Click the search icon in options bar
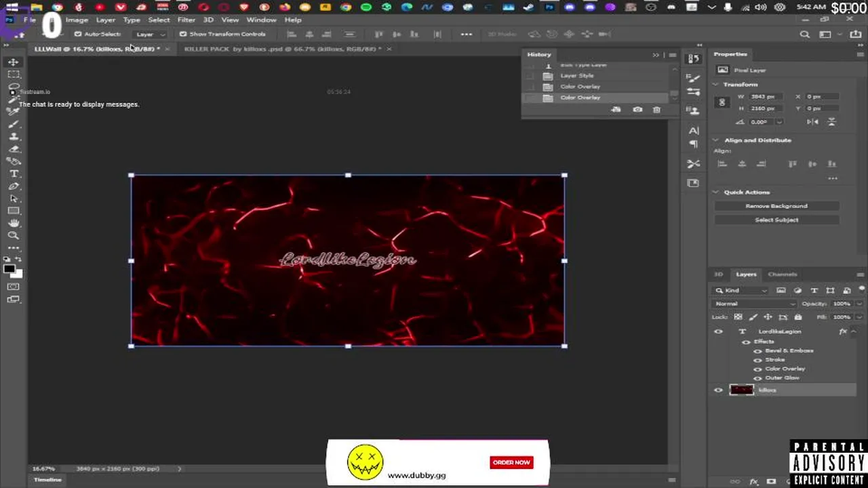 805,34
